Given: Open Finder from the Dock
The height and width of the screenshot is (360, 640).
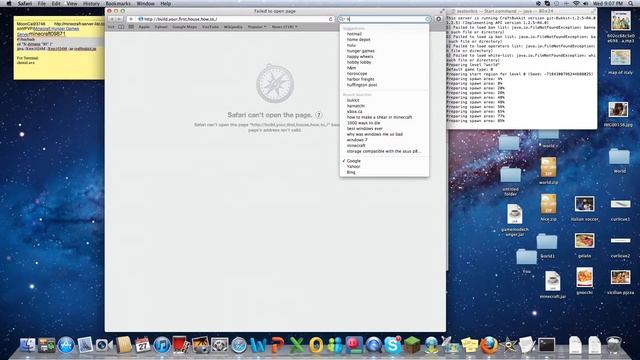Looking at the screenshot, I should (27, 345).
